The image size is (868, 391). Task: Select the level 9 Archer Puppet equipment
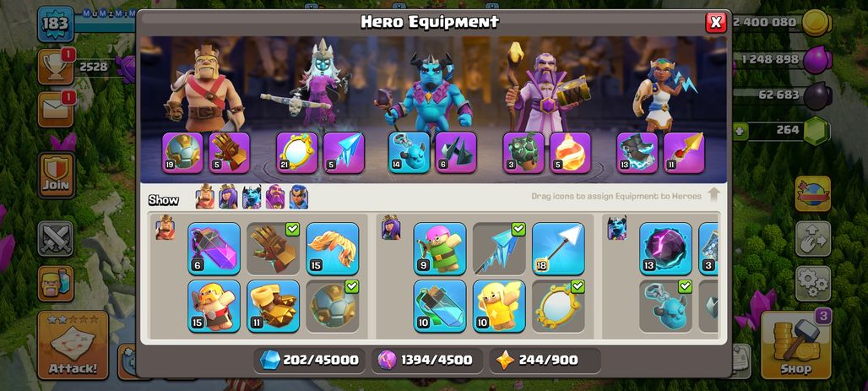440,248
